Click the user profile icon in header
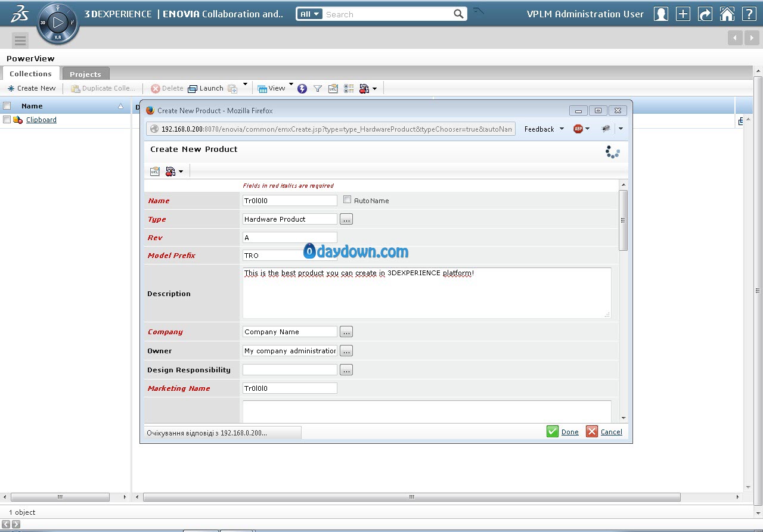This screenshot has height=532, width=763. tap(661, 14)
